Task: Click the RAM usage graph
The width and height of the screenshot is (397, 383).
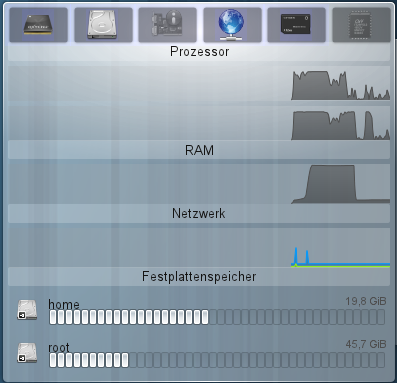Action: click(x=199, y=184)
